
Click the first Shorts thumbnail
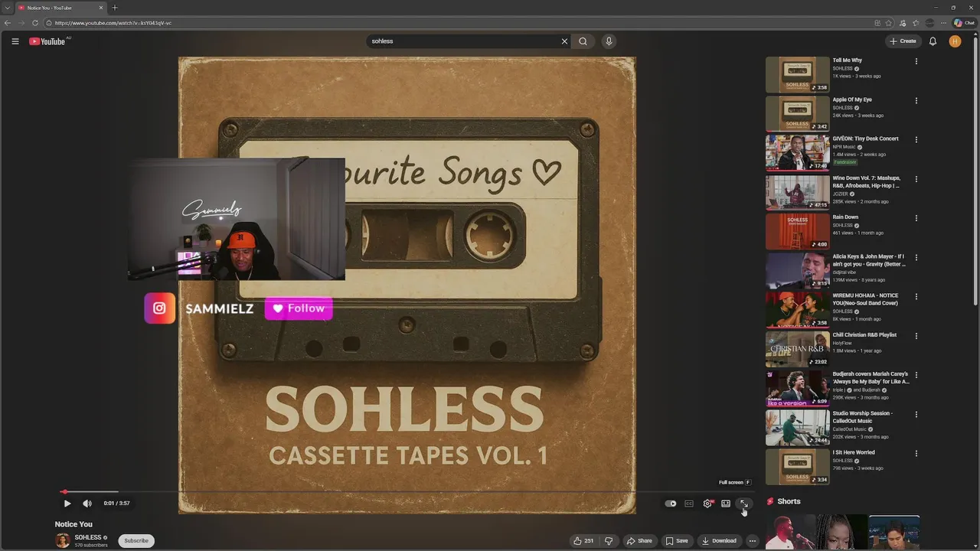pyautogui.click(x=790, y=533)
